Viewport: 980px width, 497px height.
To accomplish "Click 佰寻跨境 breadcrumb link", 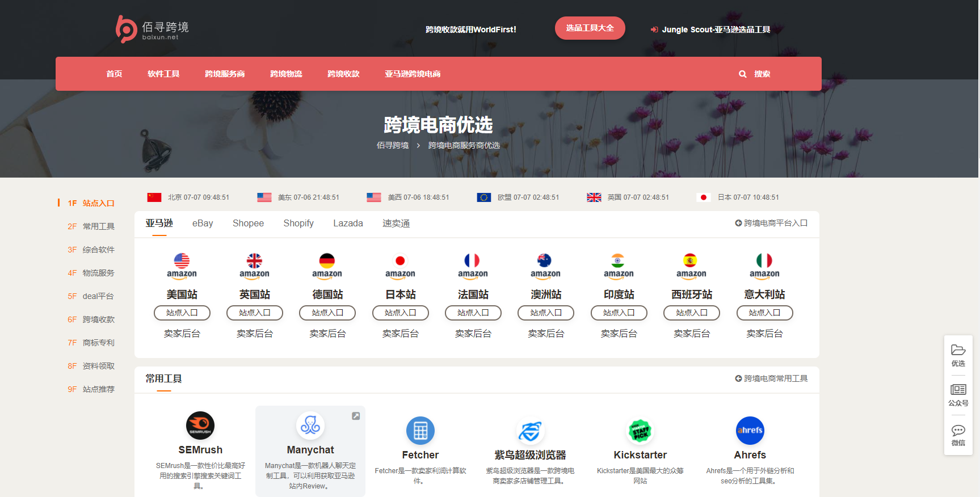I will click(x=393, y=145).
